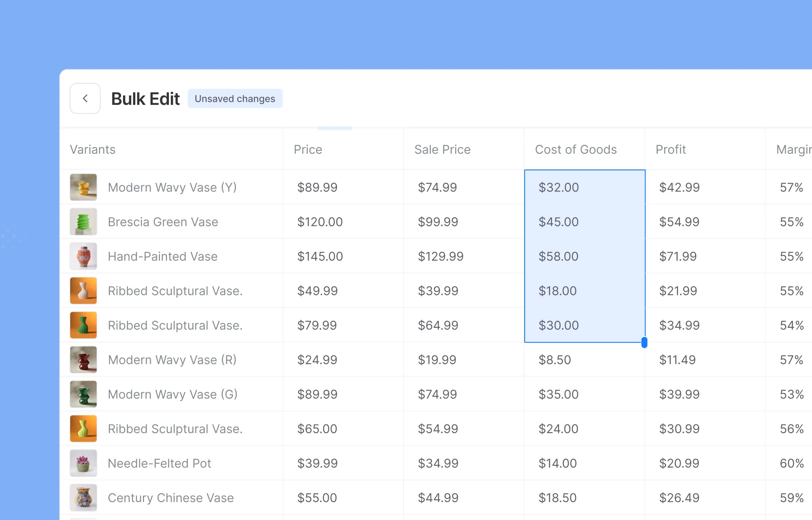Screen dimensions: 812x520
Task: Edit the $24.99 price cell
Action: click(x=343, y=360)
